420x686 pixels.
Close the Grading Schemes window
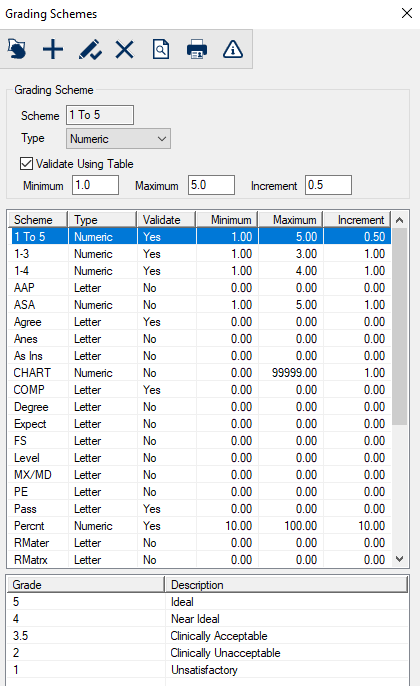pyautogui.click(x=407, y=13)
